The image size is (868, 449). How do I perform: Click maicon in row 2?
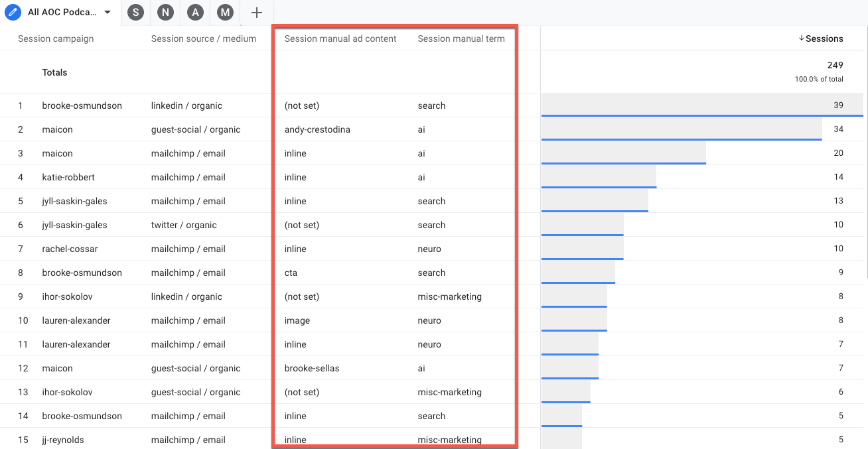coord(57,129)
